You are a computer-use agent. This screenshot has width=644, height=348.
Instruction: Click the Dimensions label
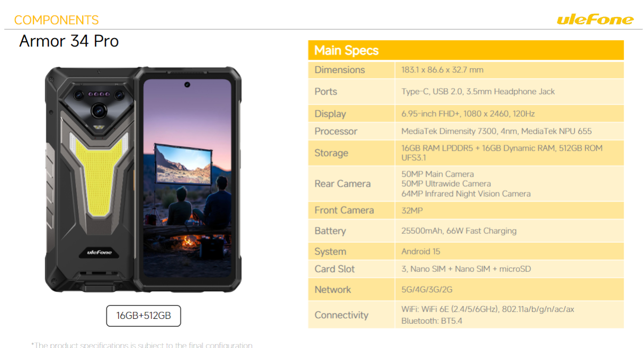(x=339, y=70)
